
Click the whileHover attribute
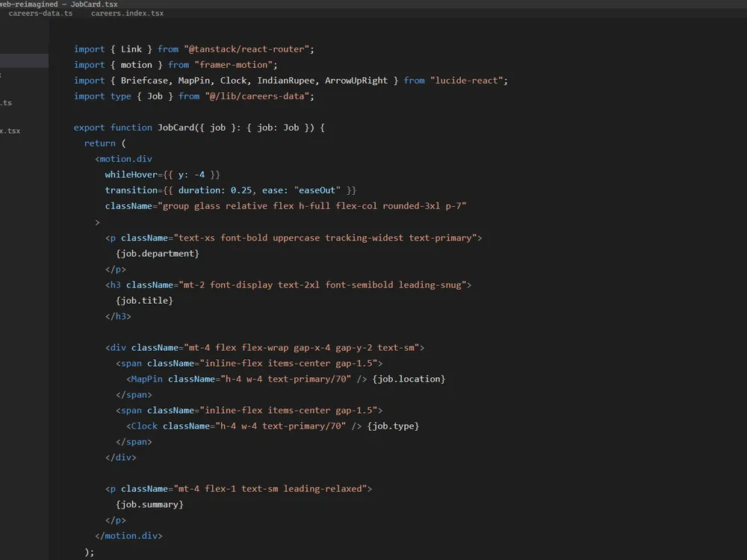point(131,175)
